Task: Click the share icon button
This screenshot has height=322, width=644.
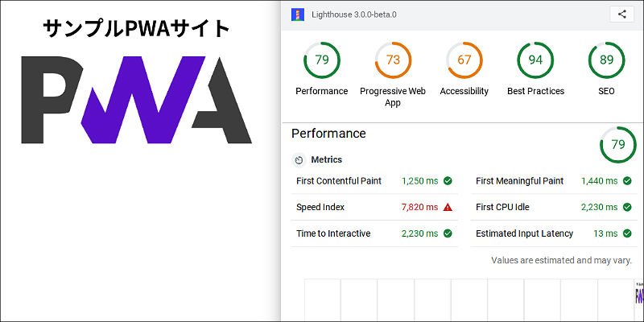Action: [622, 14]
